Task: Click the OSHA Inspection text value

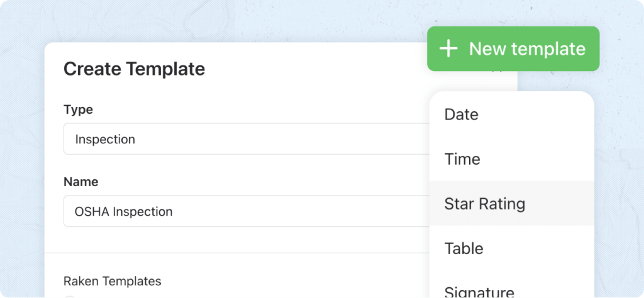Action: pyautogui.click(x=123, y=212)
